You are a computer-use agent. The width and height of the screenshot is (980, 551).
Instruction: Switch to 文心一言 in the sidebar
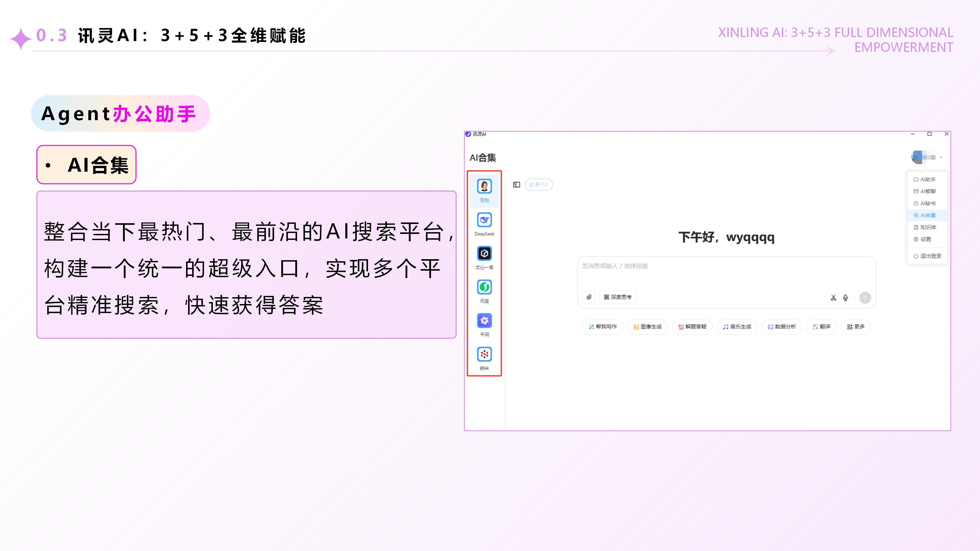(484, 254)
